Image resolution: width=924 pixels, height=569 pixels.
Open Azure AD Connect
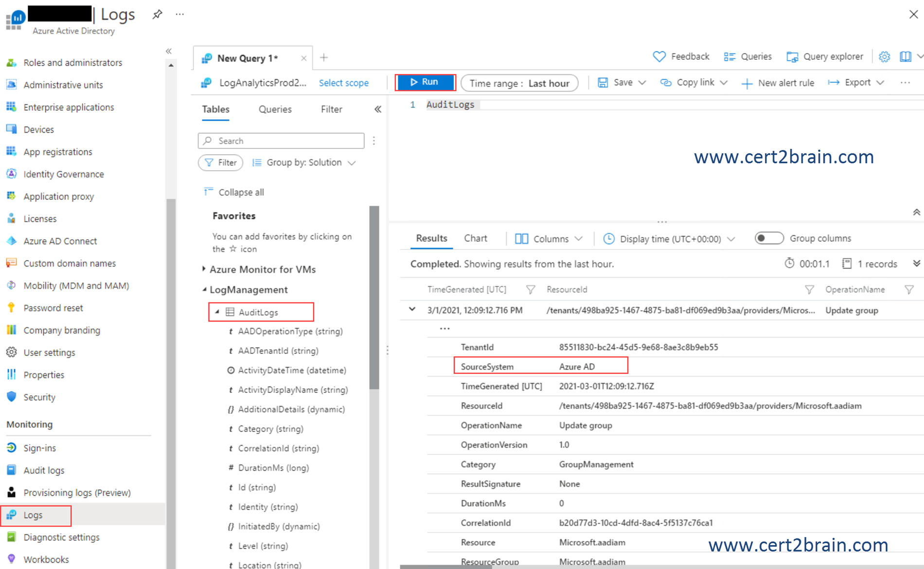pos(60,241)
